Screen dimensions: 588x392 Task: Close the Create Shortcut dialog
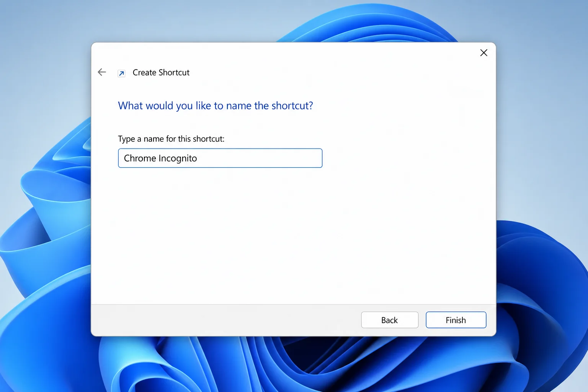click(483, 53)
